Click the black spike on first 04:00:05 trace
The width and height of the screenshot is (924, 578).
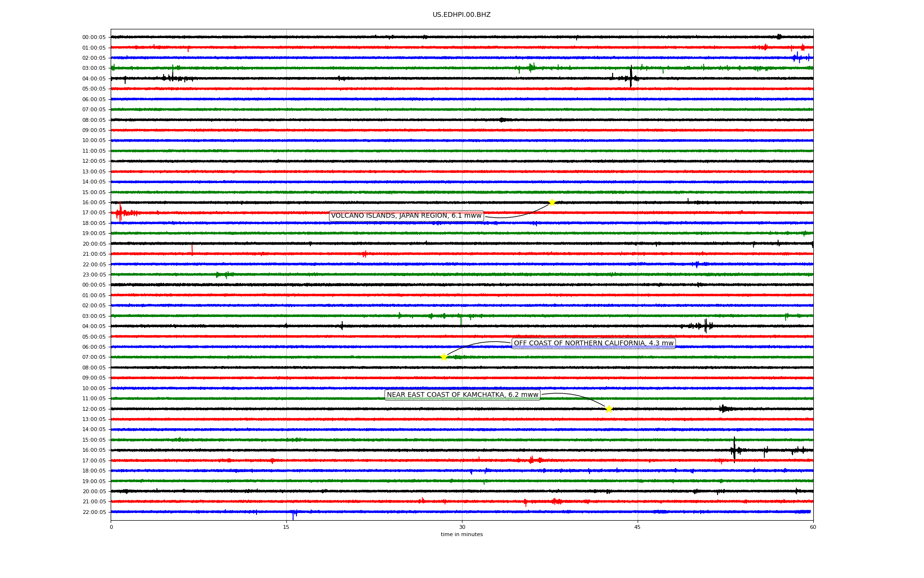click(631, 77)
